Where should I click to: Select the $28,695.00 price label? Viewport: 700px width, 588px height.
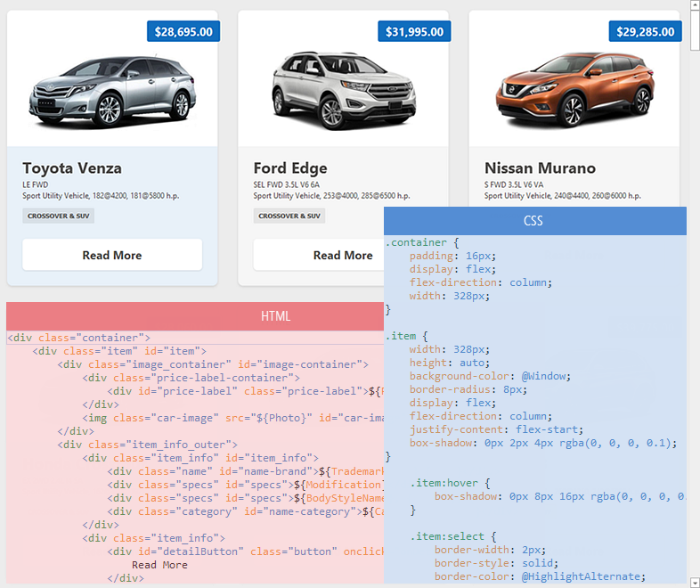pos(183,31)
